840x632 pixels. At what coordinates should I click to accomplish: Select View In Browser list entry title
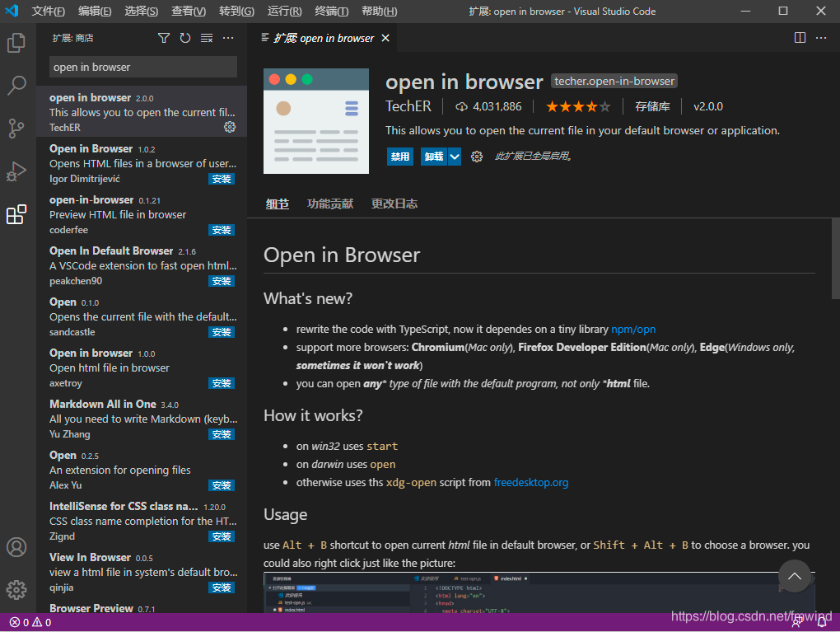coord(90,558)
